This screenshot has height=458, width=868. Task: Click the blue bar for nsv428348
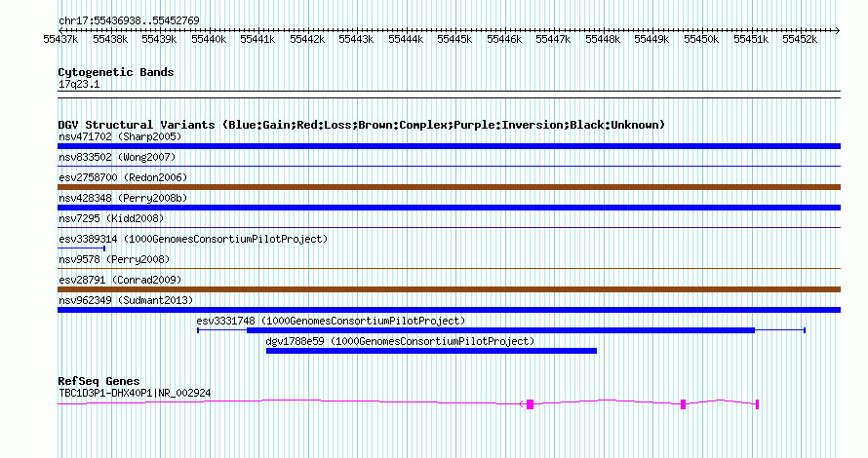pyautogui.click(x=449, y=208)
